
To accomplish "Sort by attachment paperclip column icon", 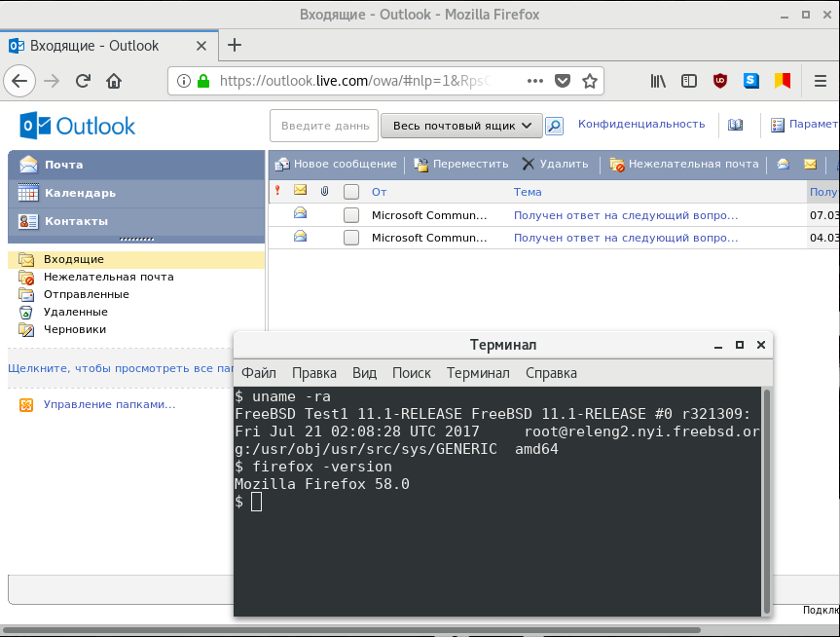I will [325, 191].
